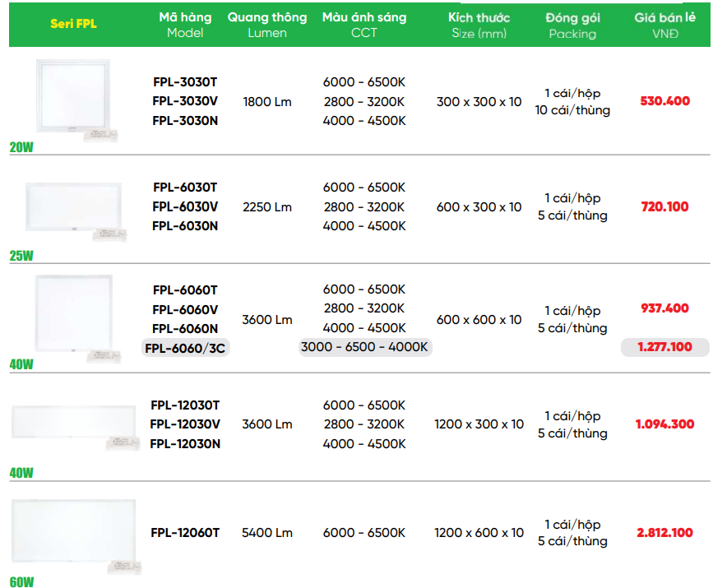Click the 20W wattage label
713x588 pixels.
point(21,147)
